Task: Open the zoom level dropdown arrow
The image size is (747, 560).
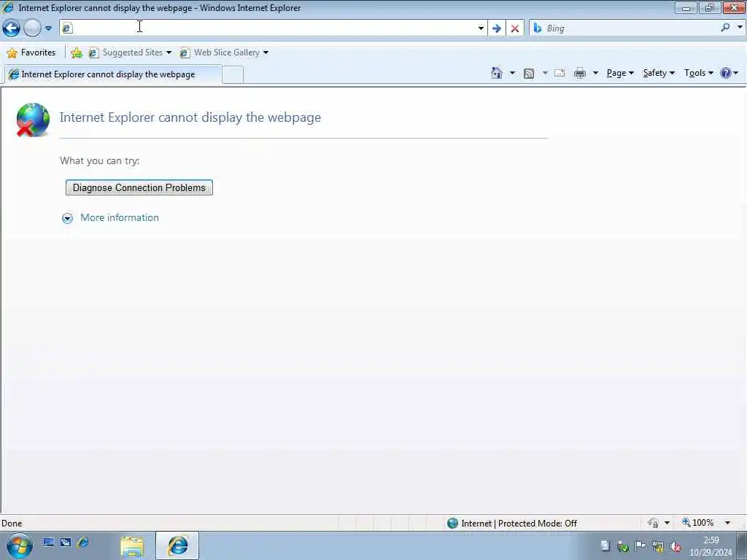Action: [x=727, y=523]
